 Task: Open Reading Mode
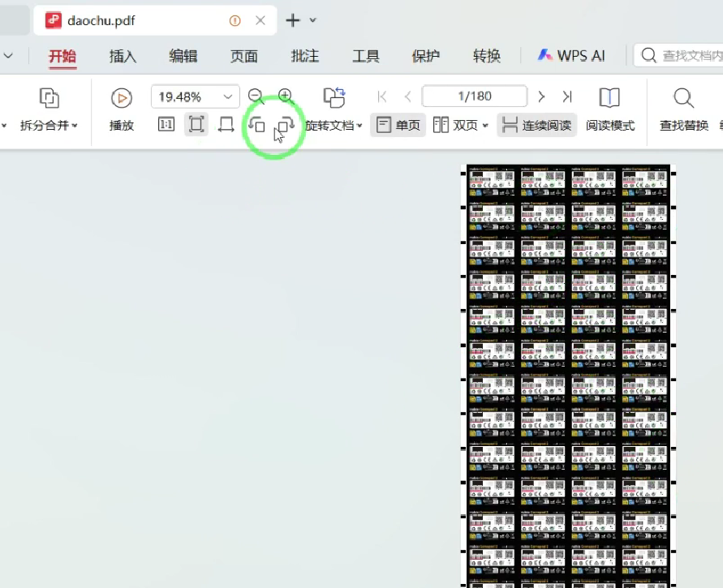pos(609,109)
